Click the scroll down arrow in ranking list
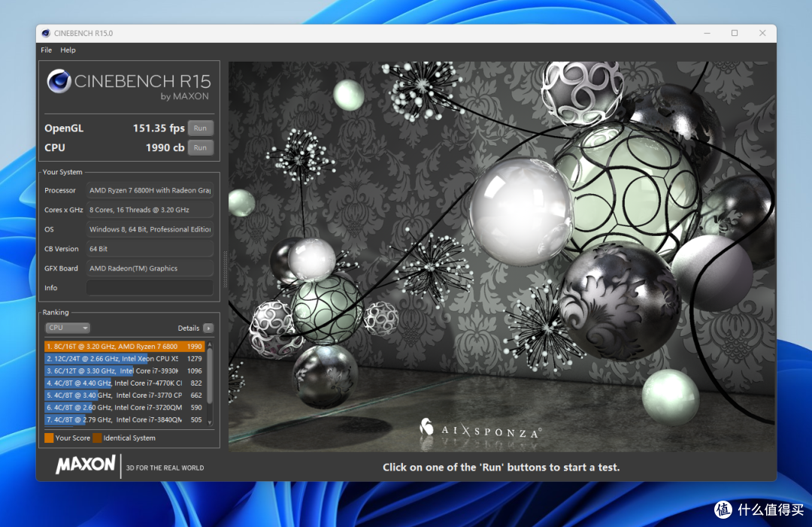The width and height of the screenshot is (812, 527). 210,422
